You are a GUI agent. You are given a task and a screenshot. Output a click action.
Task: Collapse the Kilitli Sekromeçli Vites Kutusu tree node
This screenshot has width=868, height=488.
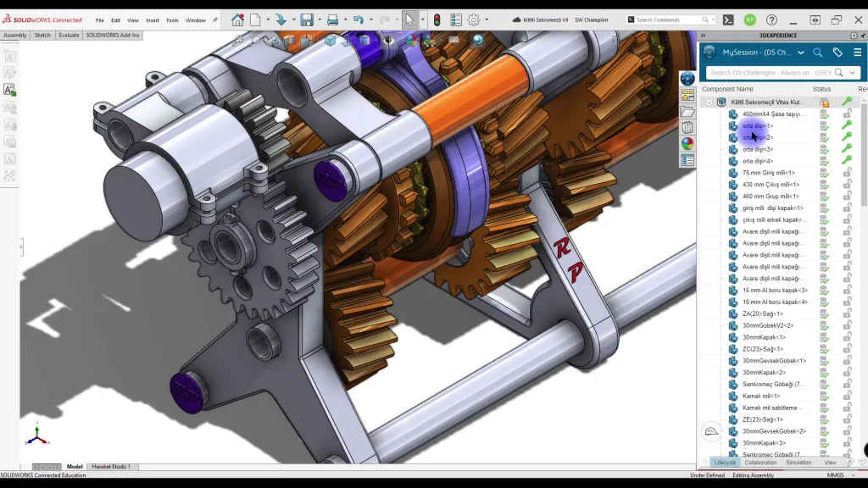pos(709,102)
